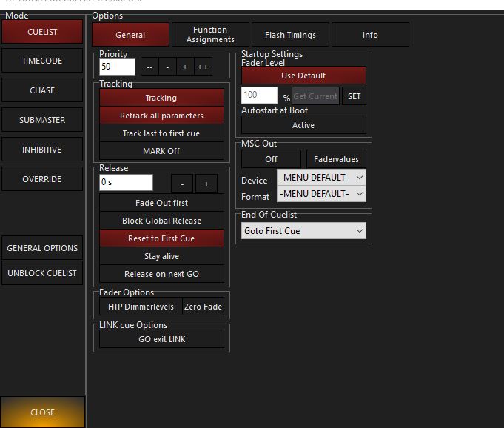Decrease priority by one step
Image resolution: width=504 pixels, height=428 pixels.
[x=167, y=67]
